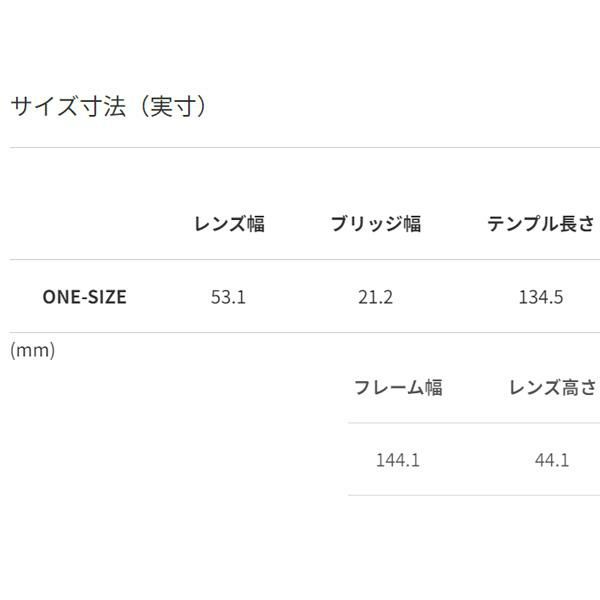Click the (mm) unit label

tap(33, 350)
